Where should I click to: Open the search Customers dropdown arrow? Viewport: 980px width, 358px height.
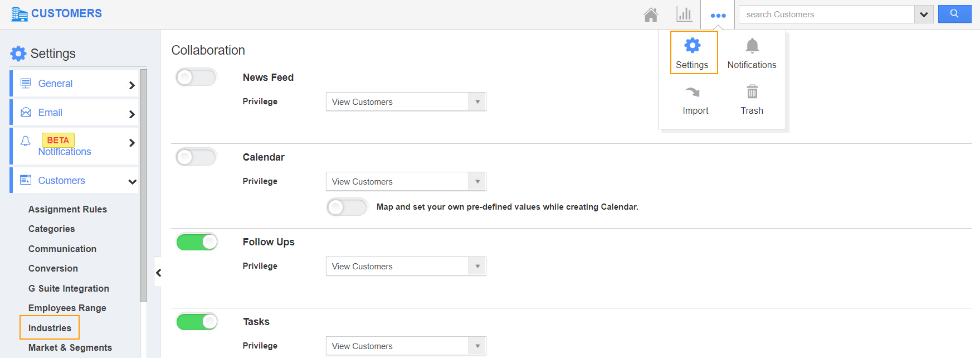(x=924, y=14)
